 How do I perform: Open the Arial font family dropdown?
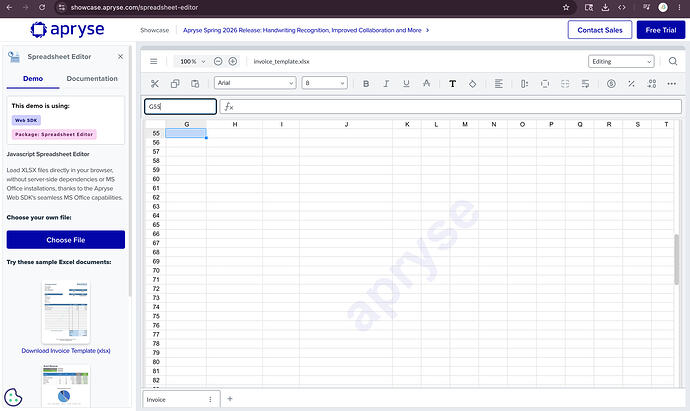(x=255, y=83)
